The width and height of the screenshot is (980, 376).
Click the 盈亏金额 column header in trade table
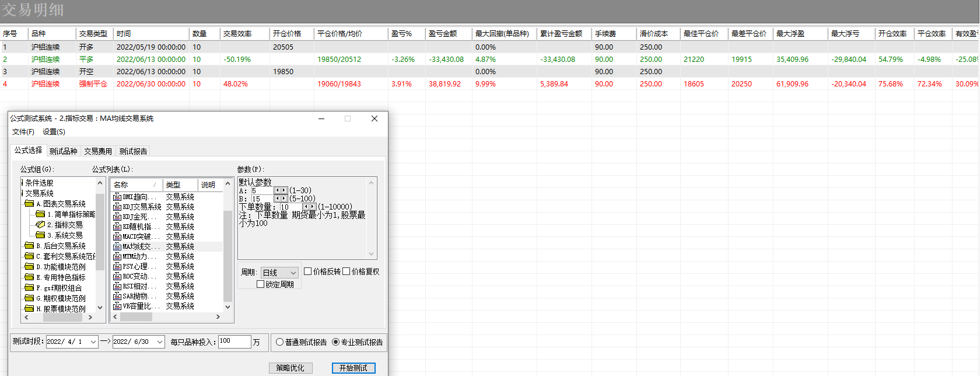[x=448, y=34]
